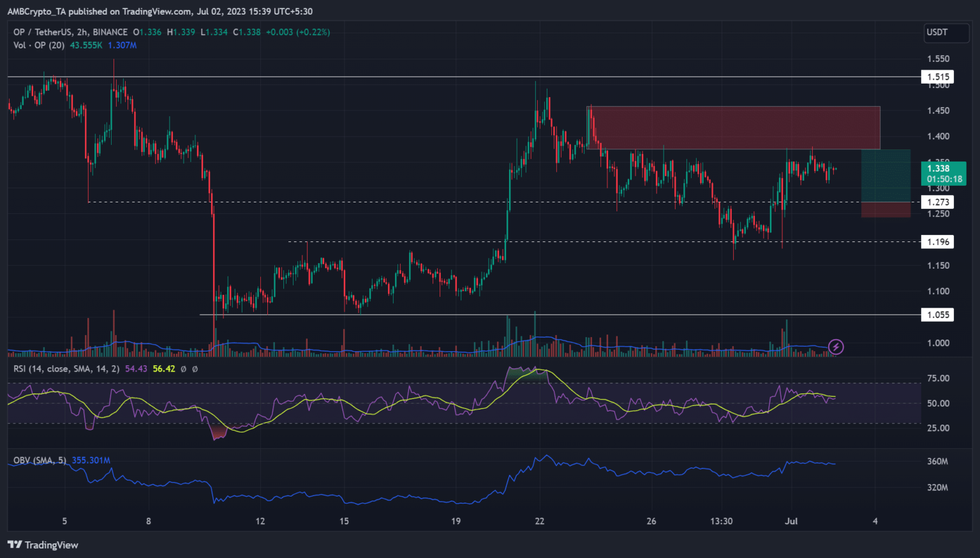Click the 1.307M volume MA value
Screen dimensions: 980x558
[x=122, y=45]
